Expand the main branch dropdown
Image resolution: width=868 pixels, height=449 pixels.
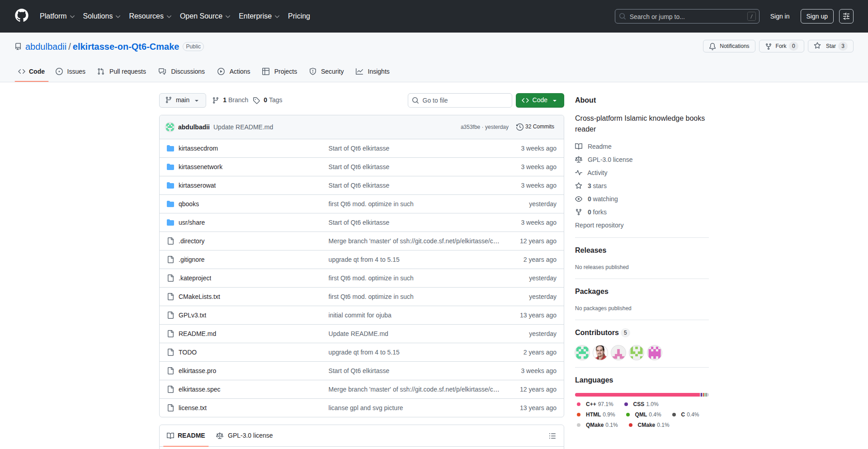tap(183, 100)
